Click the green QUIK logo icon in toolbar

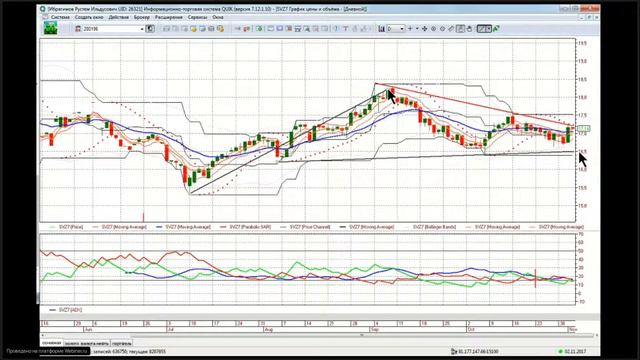coord(51,29)
